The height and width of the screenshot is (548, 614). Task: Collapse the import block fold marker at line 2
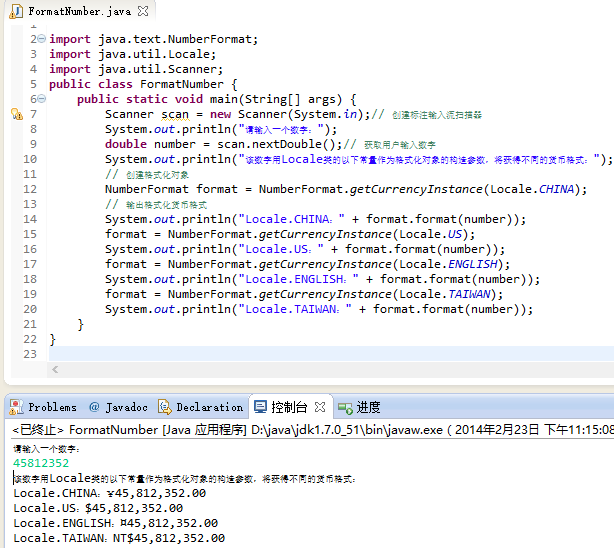point(42,39)
